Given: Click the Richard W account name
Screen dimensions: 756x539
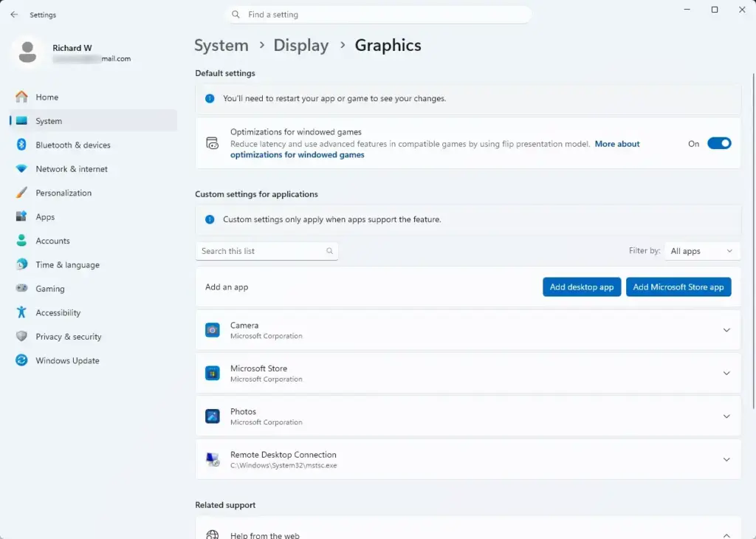Looking at the screenshot, I should point(72,48).
